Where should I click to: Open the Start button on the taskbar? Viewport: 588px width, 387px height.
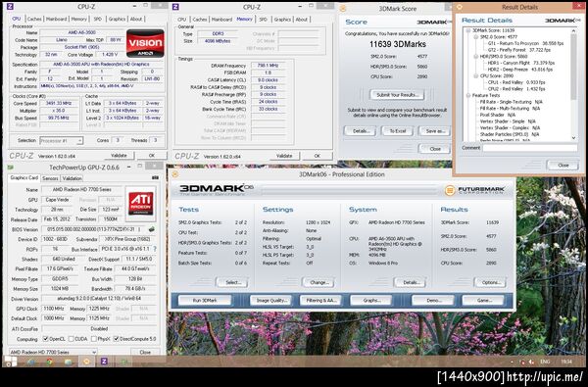[x=11, y=362]
